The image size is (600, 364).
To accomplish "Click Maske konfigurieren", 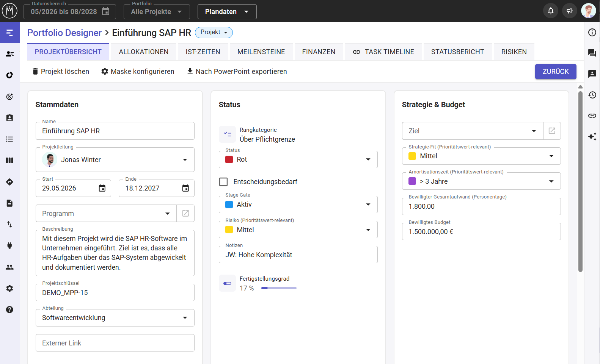I will coord(138,72).
